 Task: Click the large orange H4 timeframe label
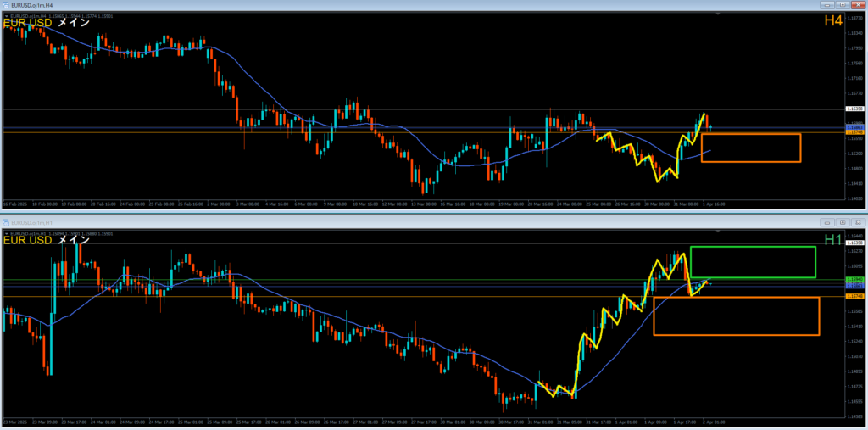pyautogui.click(x=833, y=21)
